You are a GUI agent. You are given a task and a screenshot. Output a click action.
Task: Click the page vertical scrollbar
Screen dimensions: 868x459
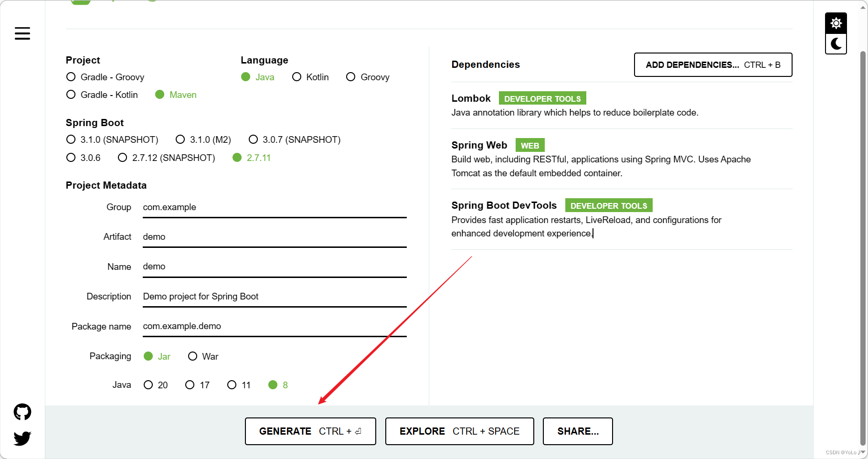863,248
